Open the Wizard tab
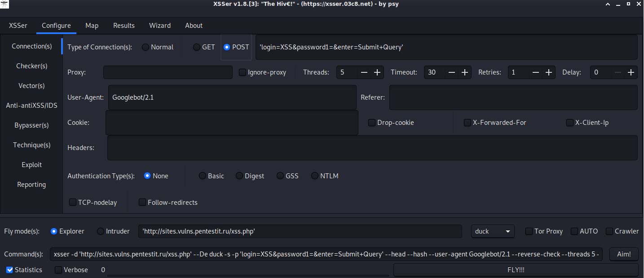Screen dimensions: 644x278 pyautogui.click(x=160, y=26)
